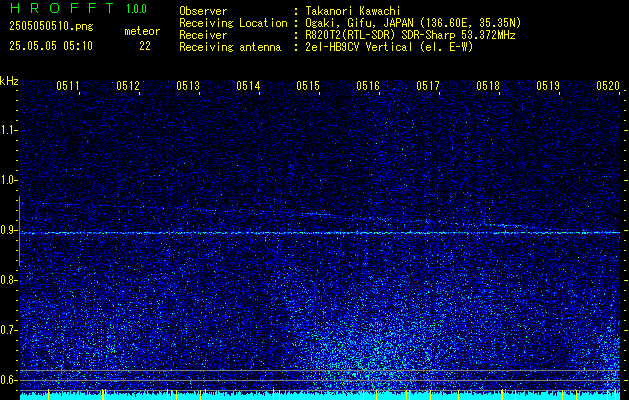Click the 0519 time marker
This screenshot has width=629, height=400.
548,86
